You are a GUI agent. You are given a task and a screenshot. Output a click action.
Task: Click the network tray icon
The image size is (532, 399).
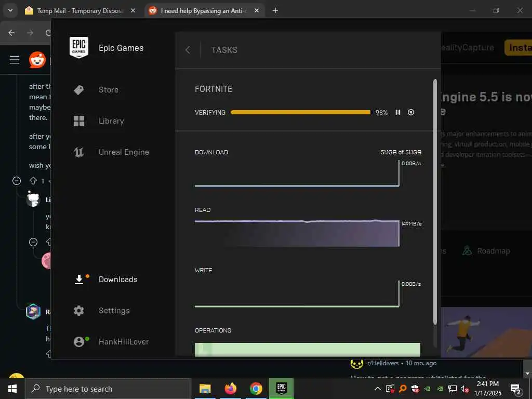click(x=452, y=389)
